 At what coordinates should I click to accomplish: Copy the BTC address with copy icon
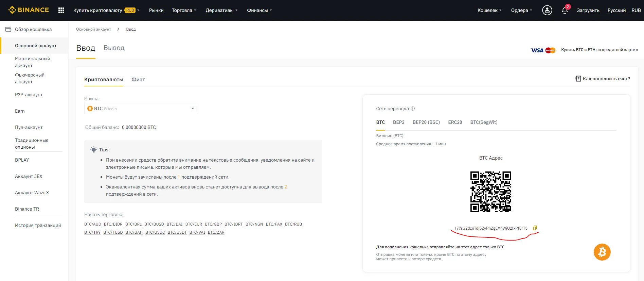535,228
